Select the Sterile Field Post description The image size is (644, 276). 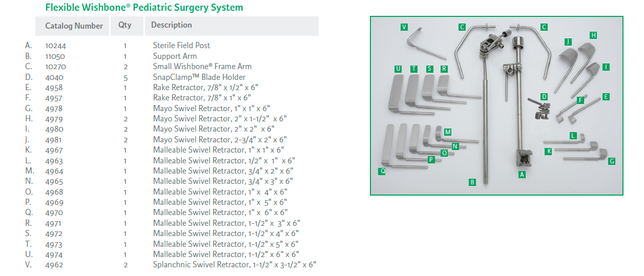pos(181,46)
